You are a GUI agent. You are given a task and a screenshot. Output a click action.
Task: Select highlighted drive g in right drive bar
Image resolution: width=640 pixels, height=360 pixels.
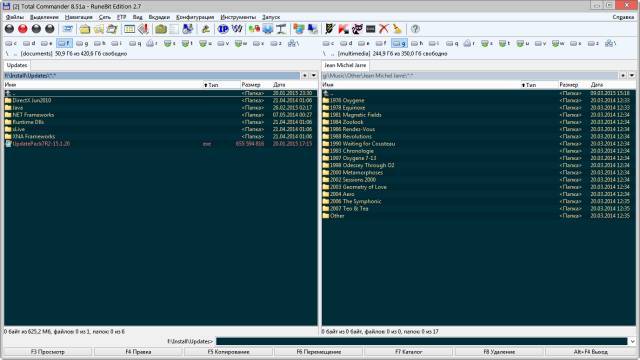pos(399,43)
